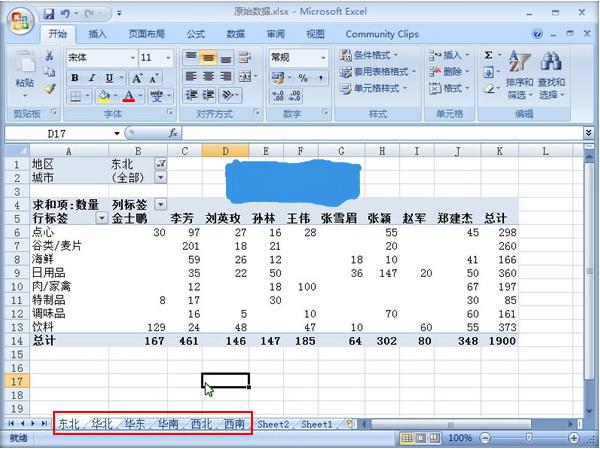The height and width of the screenshot is (449, 600).
Task: Open the font name dropdown
Action: (132, 58)
